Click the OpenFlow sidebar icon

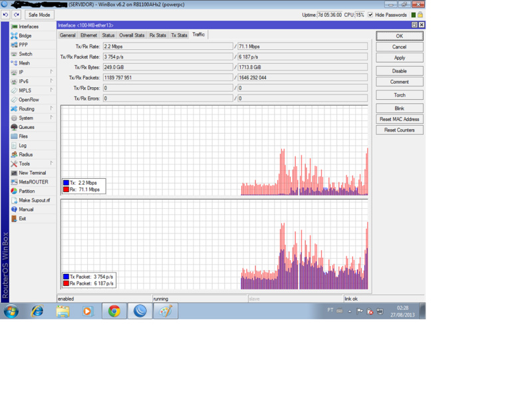14,100
